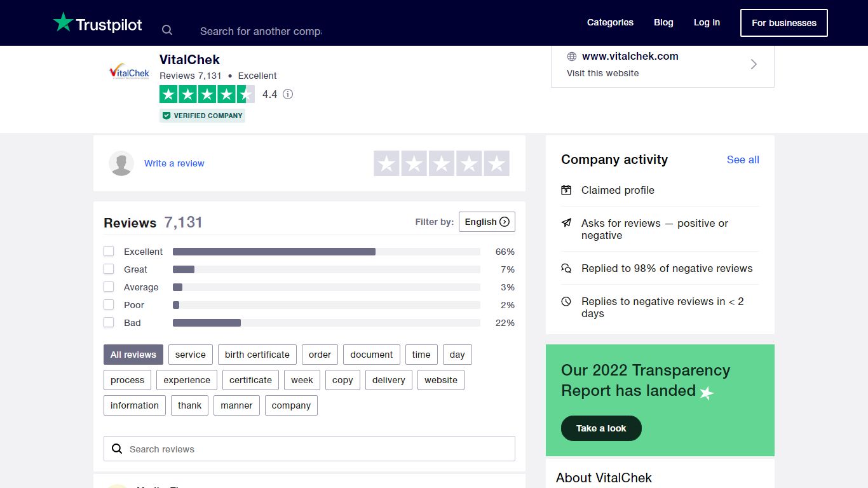
Task: Click the Trustpilot logo
Action: (x=98, y=23)
